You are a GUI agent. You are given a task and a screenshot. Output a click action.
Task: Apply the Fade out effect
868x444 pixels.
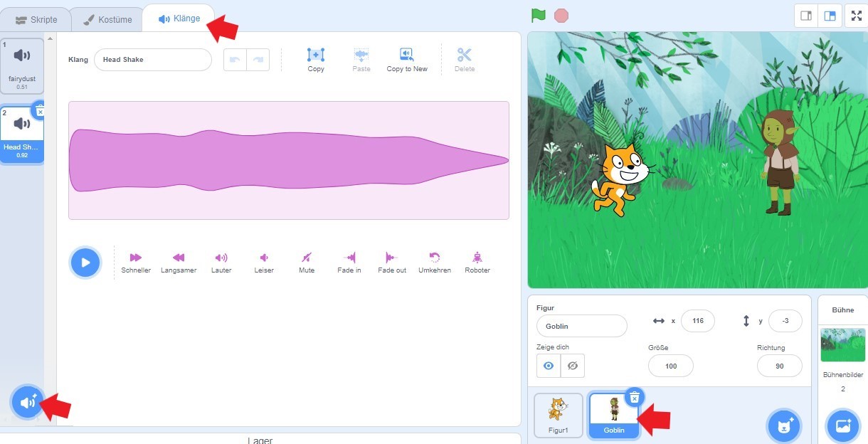click(392, 263)
